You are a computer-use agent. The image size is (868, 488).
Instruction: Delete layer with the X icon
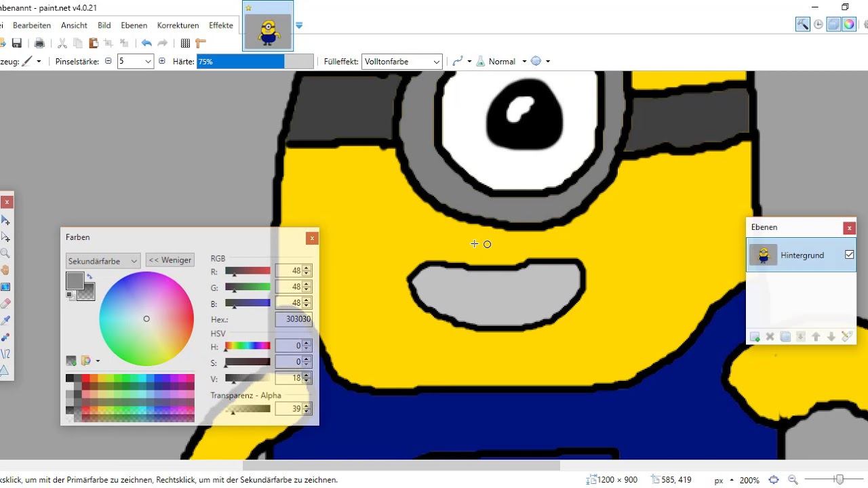tap(770, 336)
